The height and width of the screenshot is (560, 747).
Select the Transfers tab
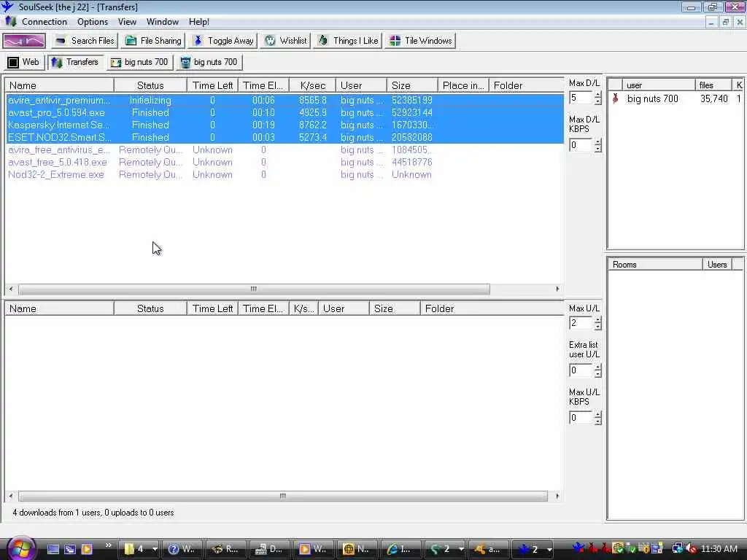[75, 62]
